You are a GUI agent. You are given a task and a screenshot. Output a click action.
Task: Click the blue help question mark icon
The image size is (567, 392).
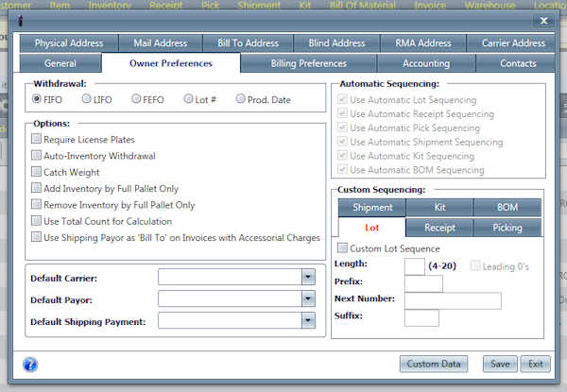[29, 364]
